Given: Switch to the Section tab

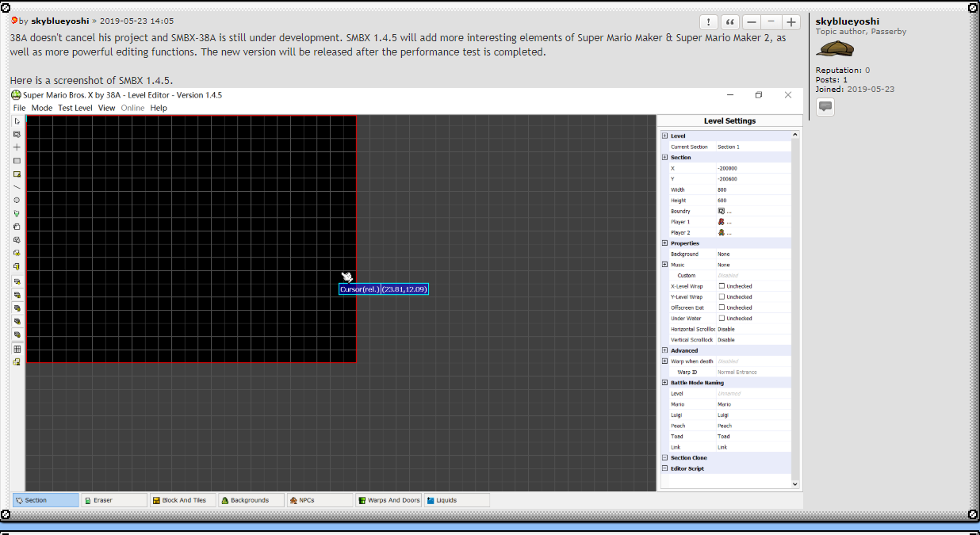Looking at the screenshot, I should 46,500.
